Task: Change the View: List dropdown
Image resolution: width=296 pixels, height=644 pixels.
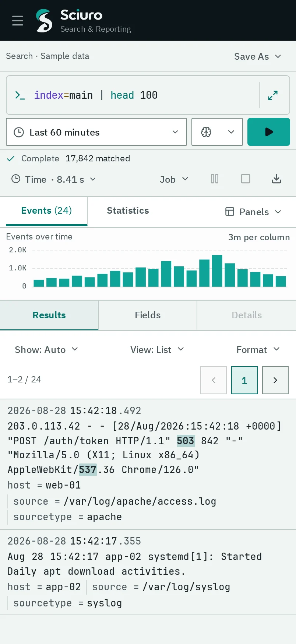Action: 157,350
